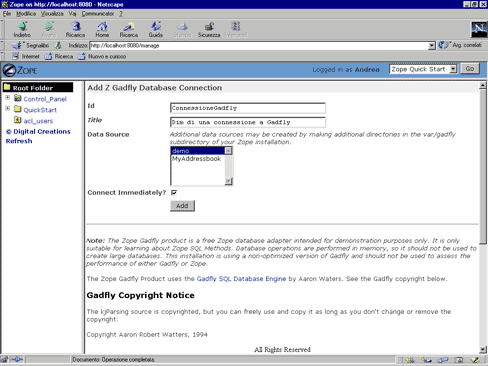Expand the QuickStart tree node
The height and width of the screenshot is (366, 488).
point(8,109)
